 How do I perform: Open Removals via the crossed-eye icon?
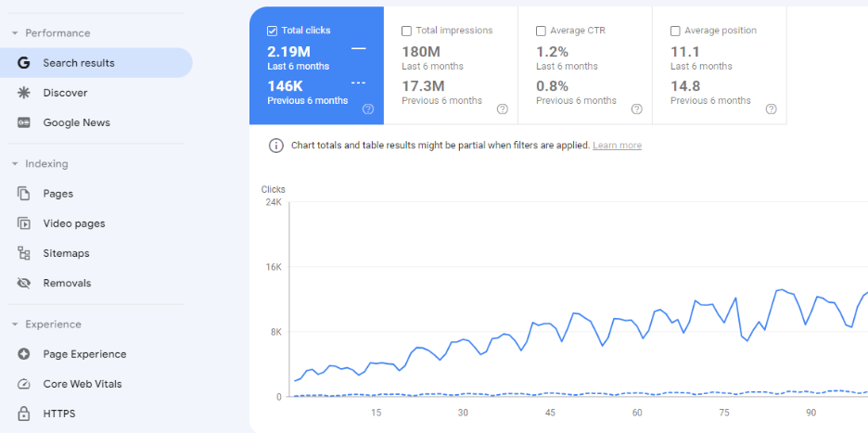click(24, 283)
